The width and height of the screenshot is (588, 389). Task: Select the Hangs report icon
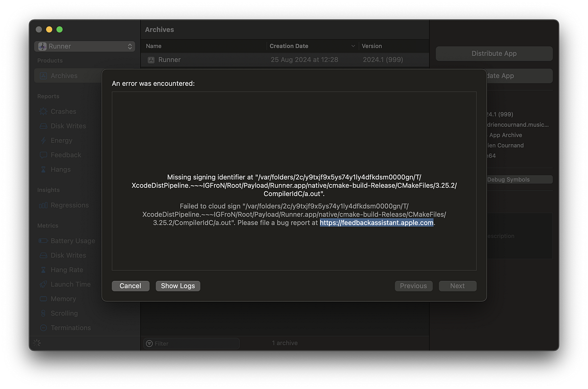click(x=43, y=170)
